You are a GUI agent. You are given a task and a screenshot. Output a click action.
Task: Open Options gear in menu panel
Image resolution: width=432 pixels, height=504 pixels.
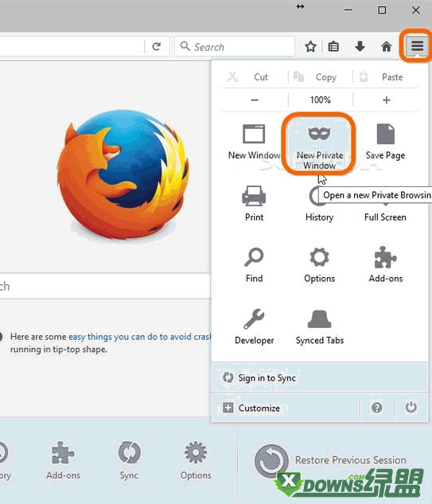[x=319, y=265]
